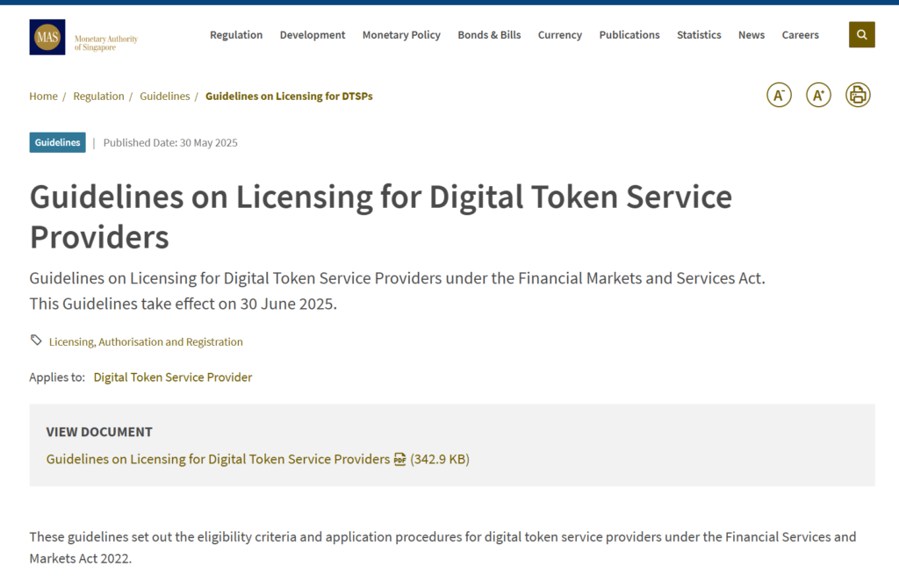Open the News menu
The width and height of the screenshot is (899, 588).
click(x=752, y=35)
